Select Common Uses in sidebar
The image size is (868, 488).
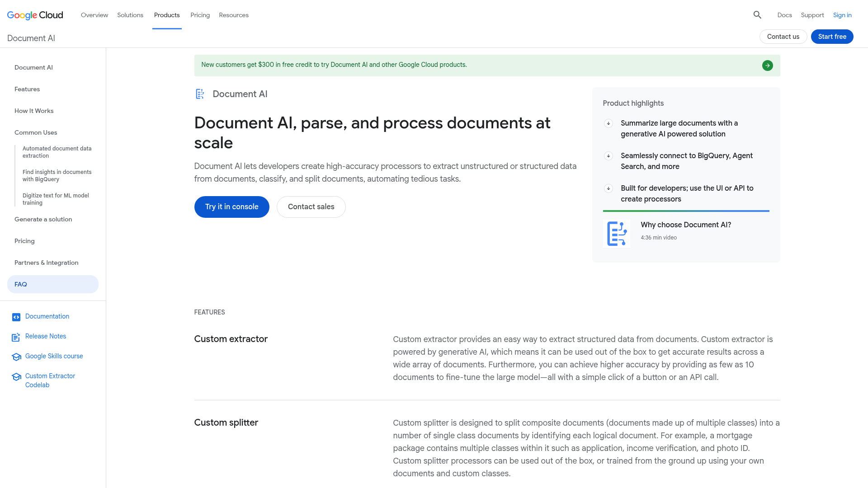coord(36,132)
